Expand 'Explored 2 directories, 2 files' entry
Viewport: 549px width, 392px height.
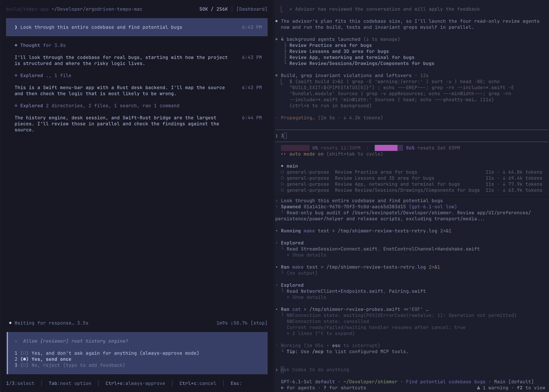[97, 105]
